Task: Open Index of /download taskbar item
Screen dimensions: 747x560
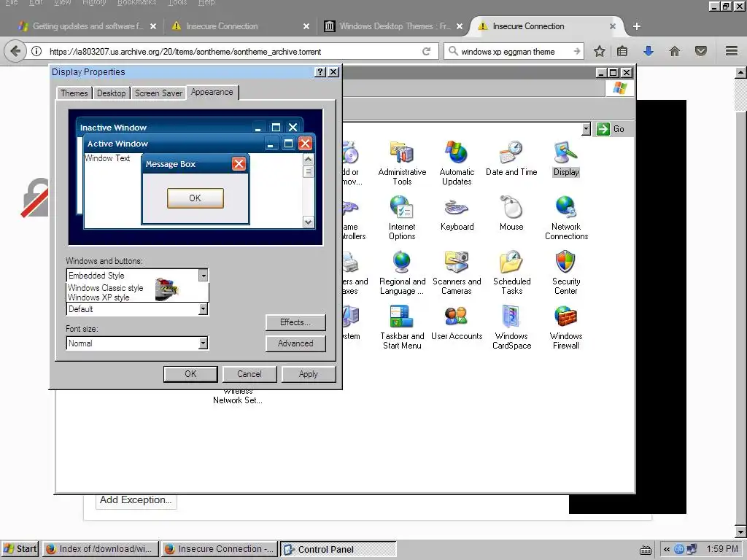Action: tap(100, 548)
